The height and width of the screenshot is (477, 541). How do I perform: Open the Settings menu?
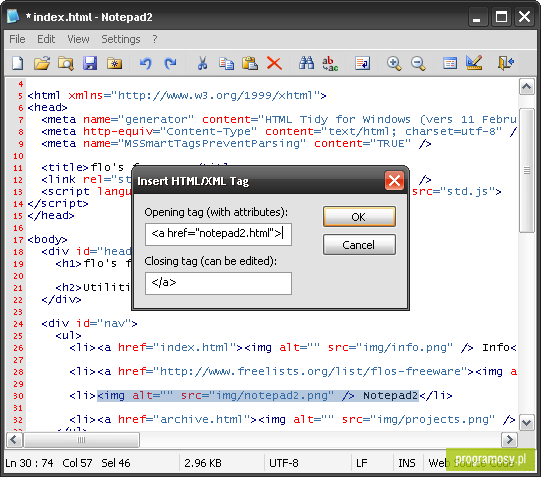(x=121, y=39)
